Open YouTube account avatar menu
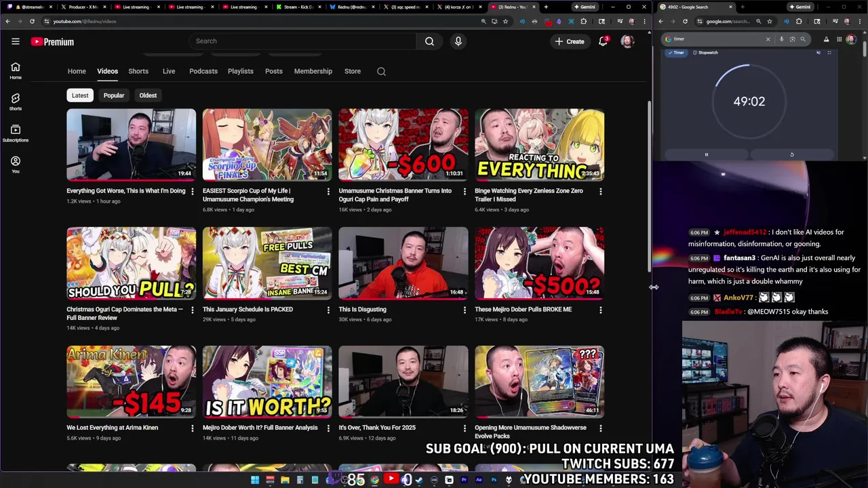The width and height of the screenshot is (868, 488). (x=627, y=41)
